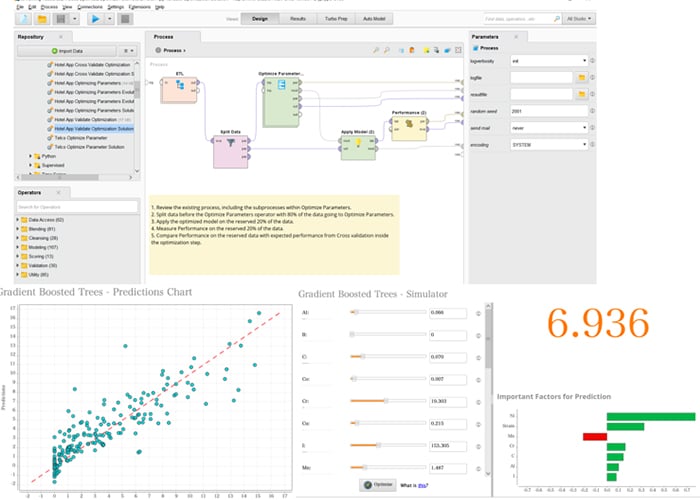Viewport: 700px width, 500px height.
Task: Stop the process with the square stop icon
Action: (x=125, y=19)
